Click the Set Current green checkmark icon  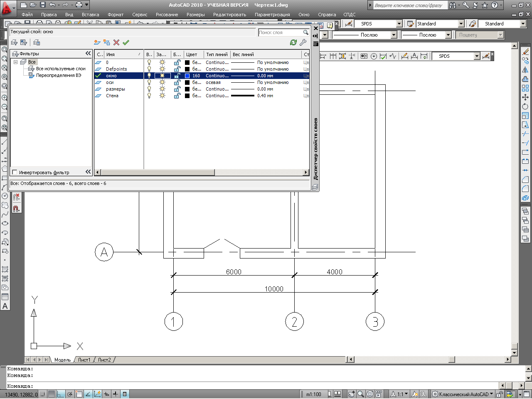tap(126, 42)
